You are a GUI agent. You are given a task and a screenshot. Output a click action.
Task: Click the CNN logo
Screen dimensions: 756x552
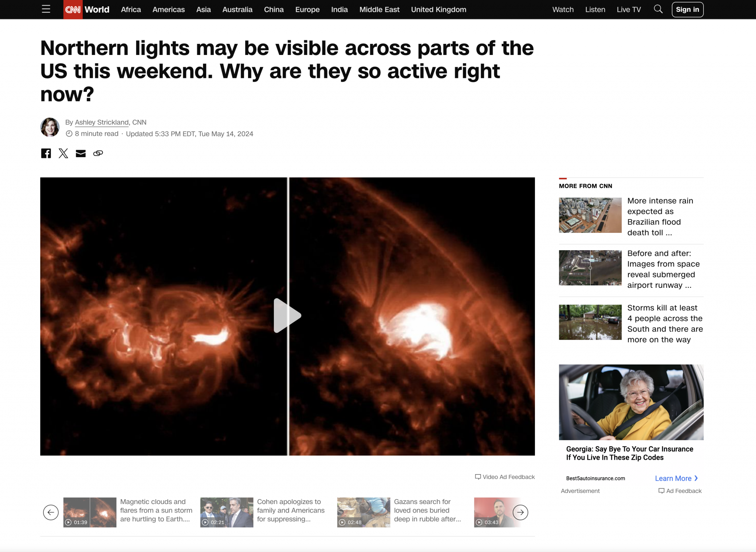coord(73,10)
